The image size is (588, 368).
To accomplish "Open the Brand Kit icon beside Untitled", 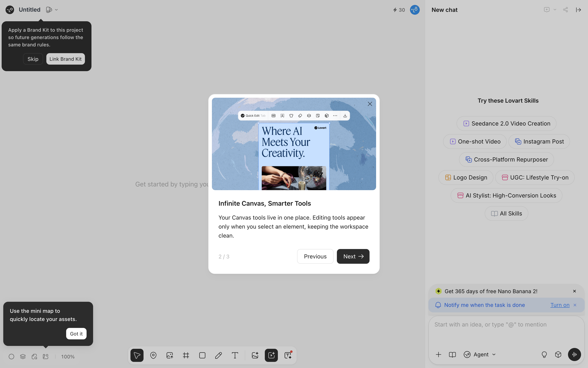I will pyautogui.click(x=49, y=10).
